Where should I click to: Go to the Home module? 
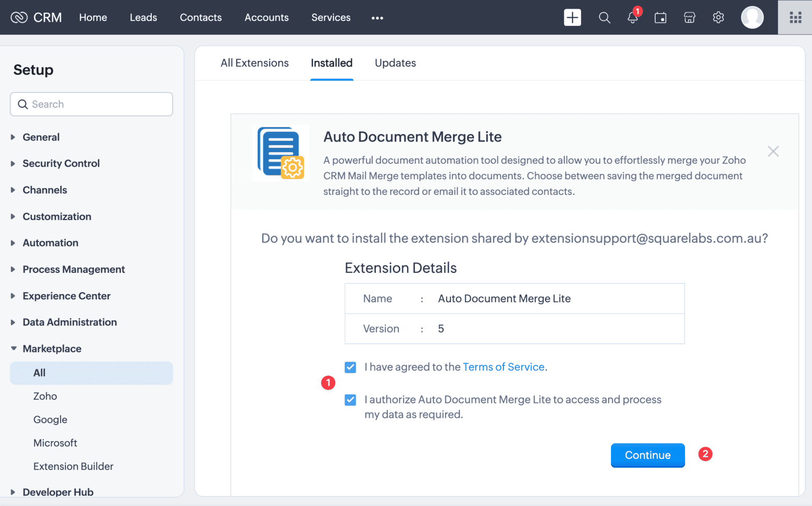click(93, 17)
